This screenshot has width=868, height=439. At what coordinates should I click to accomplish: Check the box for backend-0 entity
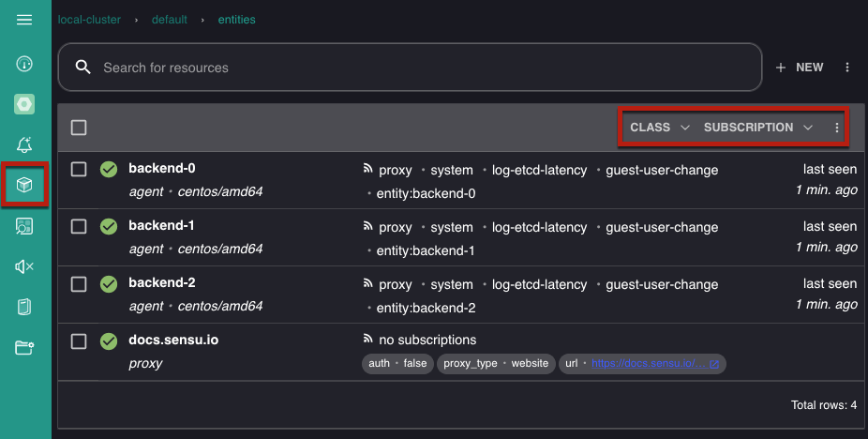[x=79, y=169]
